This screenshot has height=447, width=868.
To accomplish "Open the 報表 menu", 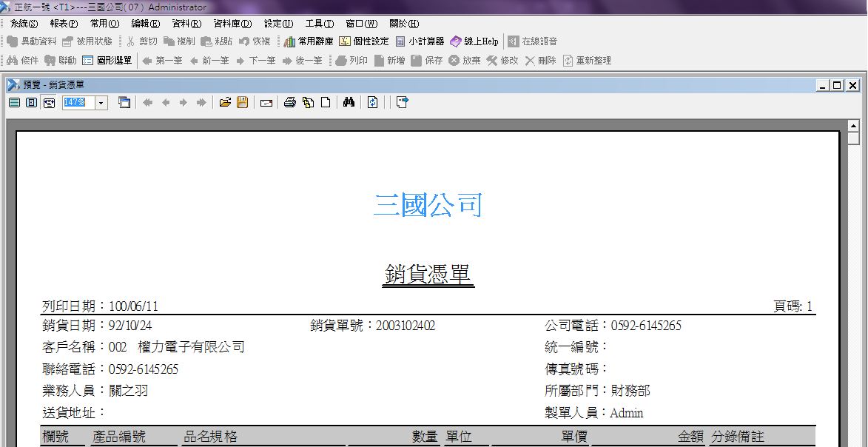I will point(64,24).
